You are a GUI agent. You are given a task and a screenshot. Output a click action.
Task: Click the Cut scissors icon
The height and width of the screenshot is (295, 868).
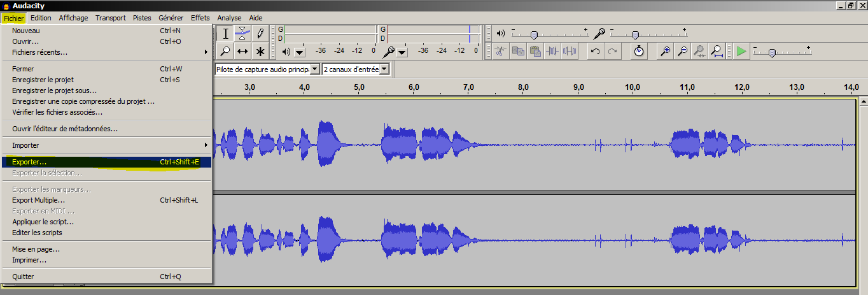tap(501, 51)
